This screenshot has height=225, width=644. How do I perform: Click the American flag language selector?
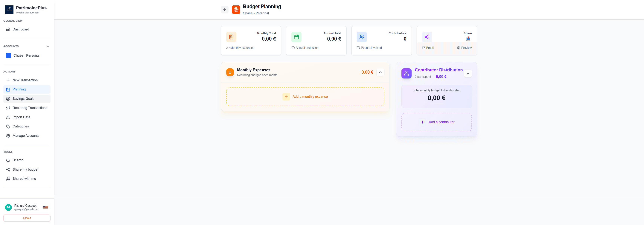(x=46, y=207)
